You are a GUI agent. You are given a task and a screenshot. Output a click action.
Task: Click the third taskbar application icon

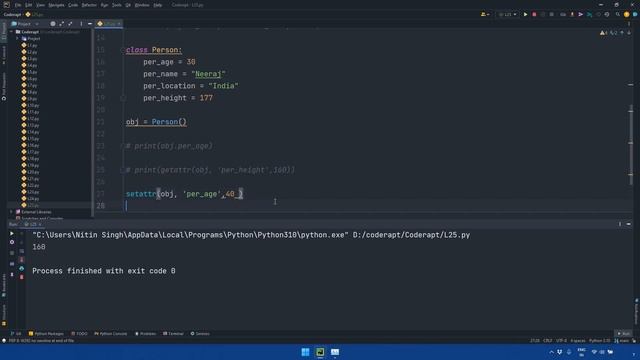pyautogui.click(x=335, y=352)
